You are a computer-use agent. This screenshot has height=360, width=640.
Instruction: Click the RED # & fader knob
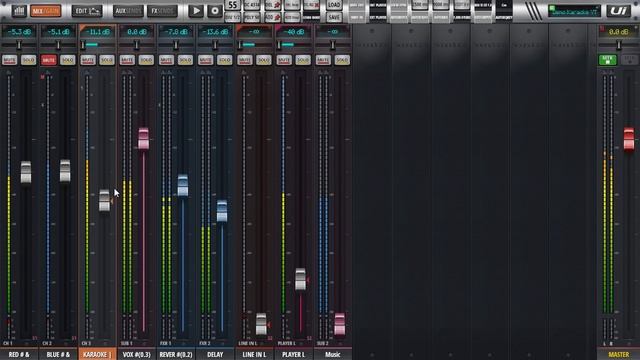click(x=26, y=172)
